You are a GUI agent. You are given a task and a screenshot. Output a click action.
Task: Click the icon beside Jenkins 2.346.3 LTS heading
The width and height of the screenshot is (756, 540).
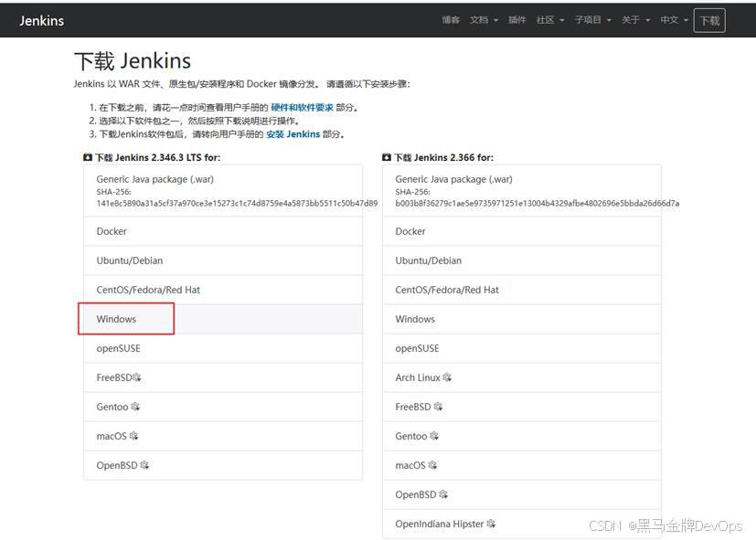pos(88,157)
